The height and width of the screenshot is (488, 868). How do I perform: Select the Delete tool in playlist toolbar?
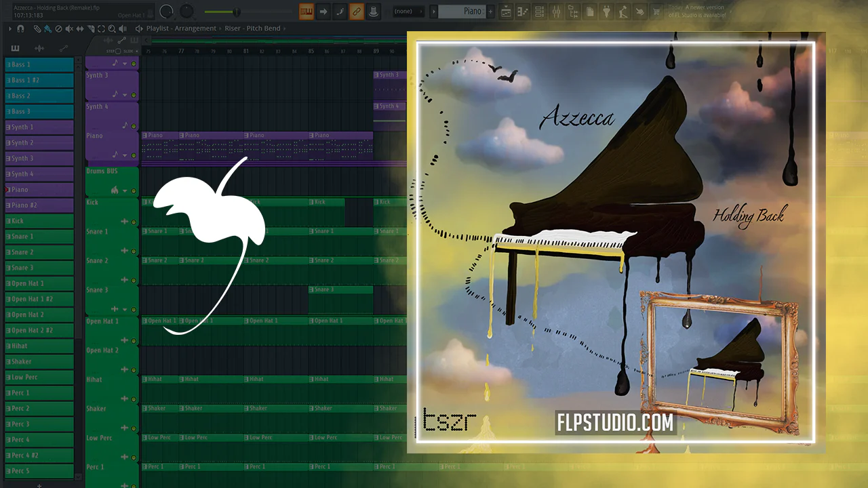click(58, 28)
